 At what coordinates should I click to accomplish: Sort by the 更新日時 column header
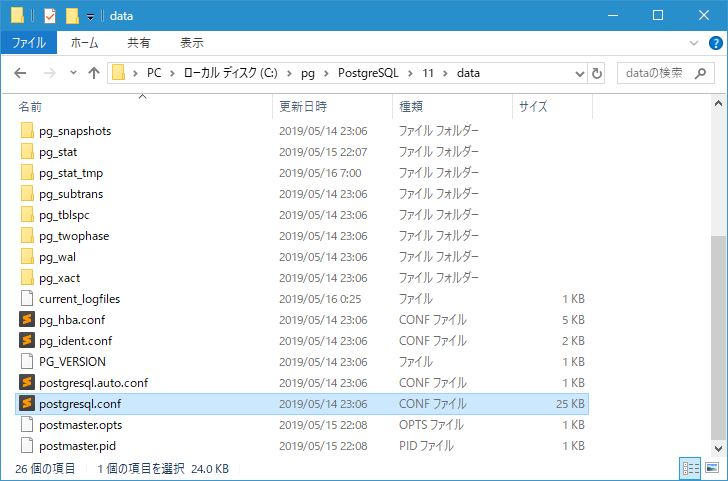click(x=333, y=107)
